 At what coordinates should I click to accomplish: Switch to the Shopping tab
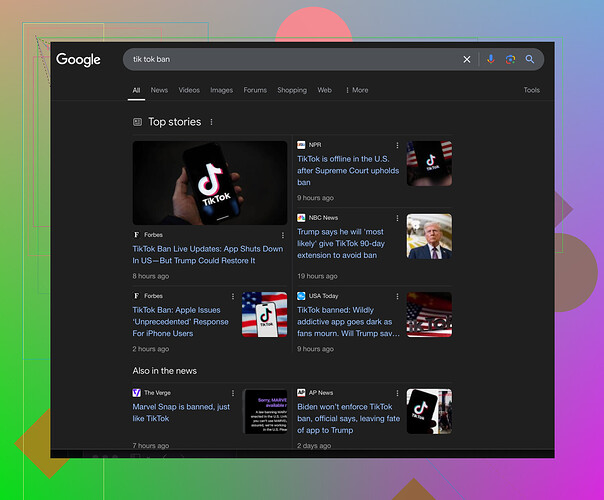point(292,90)
